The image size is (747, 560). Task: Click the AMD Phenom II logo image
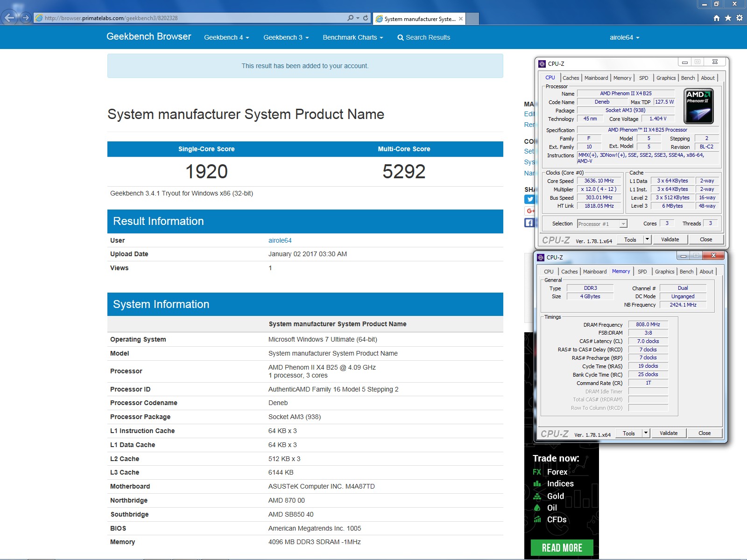pyautogui.click(x=698, y=106)
